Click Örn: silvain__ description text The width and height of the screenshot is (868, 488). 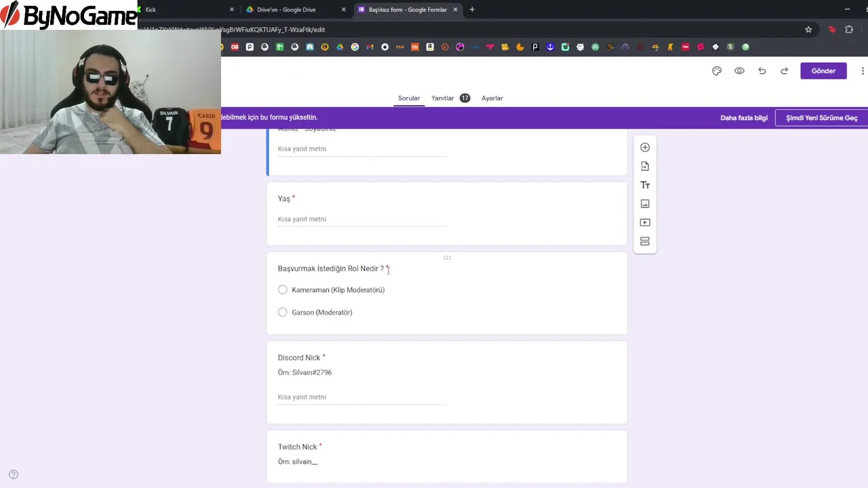pyautogui.click(x=298, y=462)
